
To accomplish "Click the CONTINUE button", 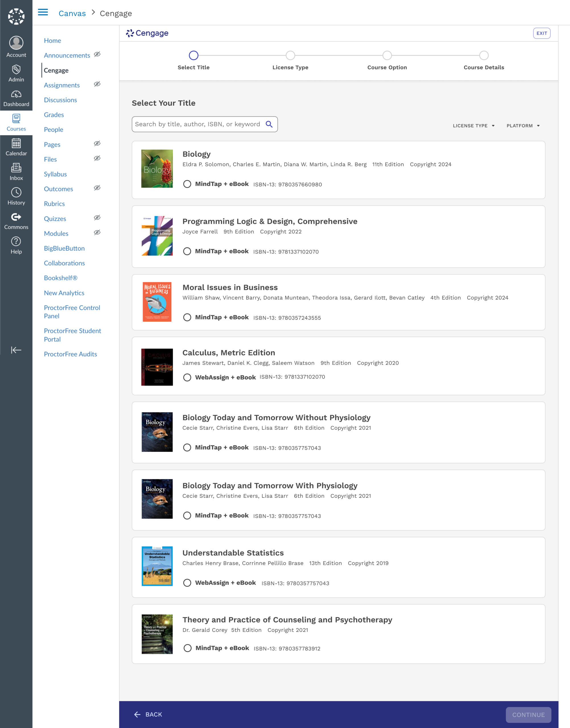I will 528,715.
